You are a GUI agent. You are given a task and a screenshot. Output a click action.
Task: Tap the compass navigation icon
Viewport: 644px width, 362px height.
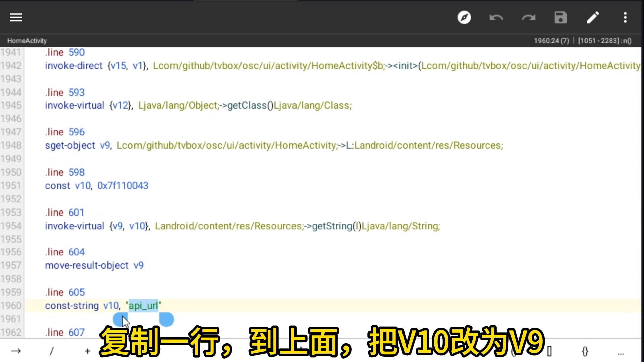tap(464, 17)
